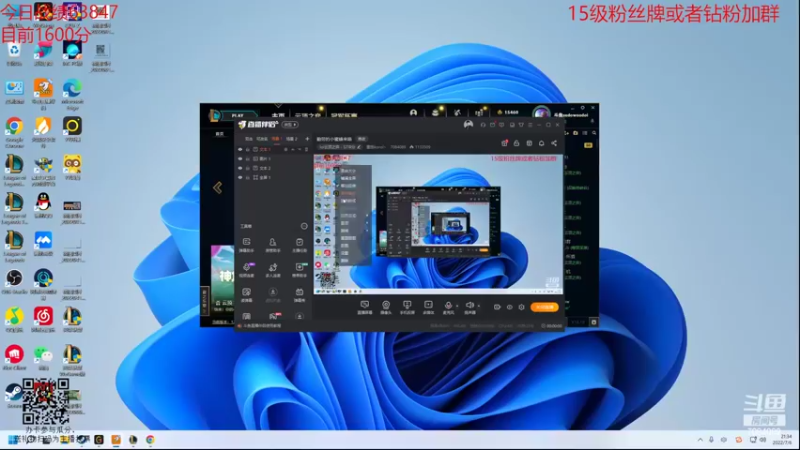Open the 主播任务 tool in toolbox
This screenshot has height=450, width=800.
299,244
